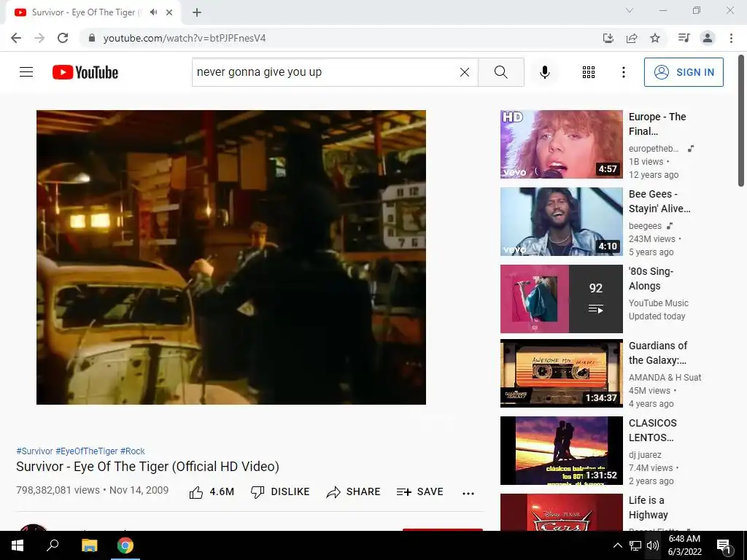Click the browser forward arrow

[x=39, y=38]
